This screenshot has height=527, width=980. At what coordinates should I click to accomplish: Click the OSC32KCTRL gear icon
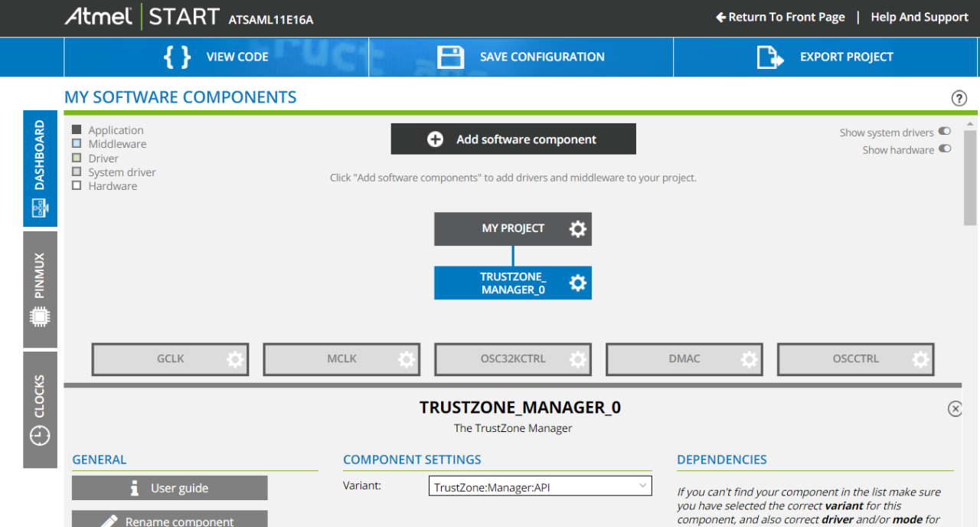[x=578, y=359]
